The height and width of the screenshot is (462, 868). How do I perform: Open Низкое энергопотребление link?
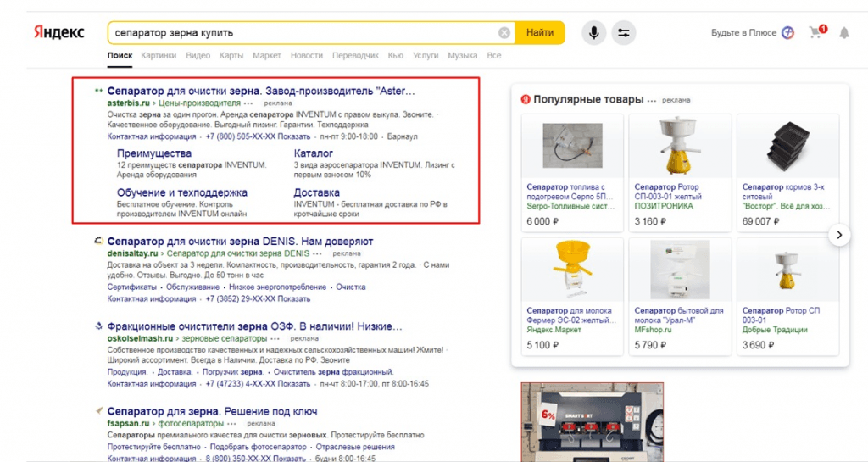click(x=277, y=287)
